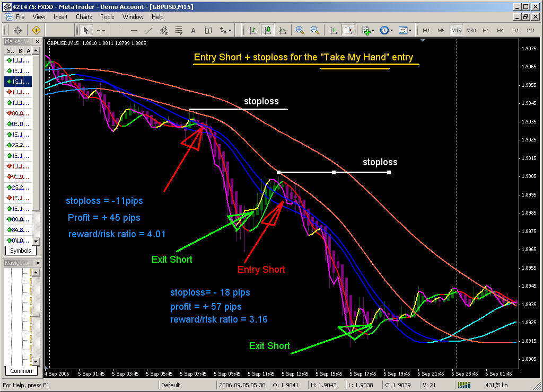
Task: Toggle chart auto scroll icon
Action: [333, 30]
